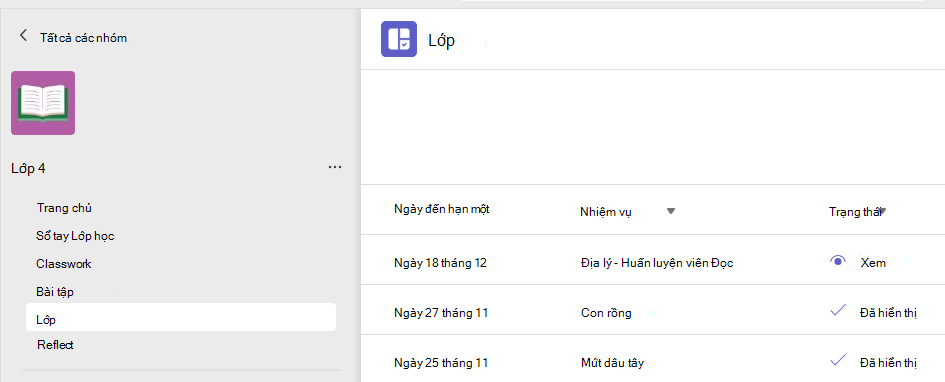This screenshot has height=382, width=945.
Task: Open the Trạng thái filter dropdown arrow
Action: (x=882, y=210)
